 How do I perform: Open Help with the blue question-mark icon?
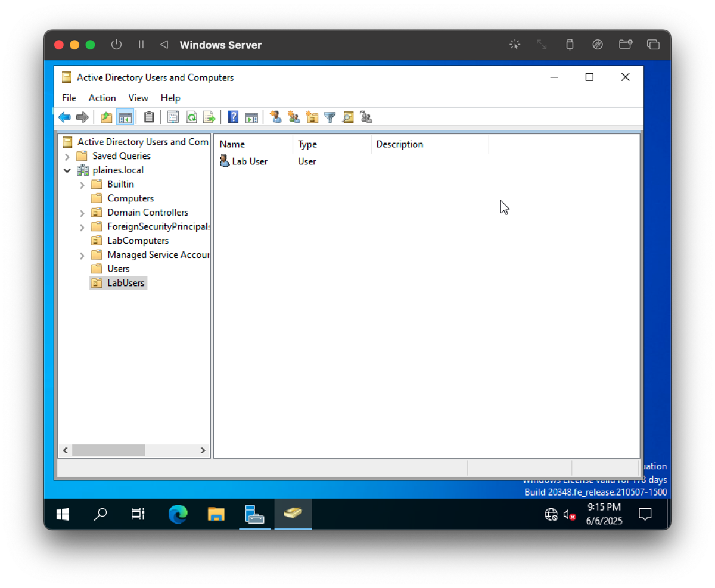pyautogui.click(x=234, y=117)
